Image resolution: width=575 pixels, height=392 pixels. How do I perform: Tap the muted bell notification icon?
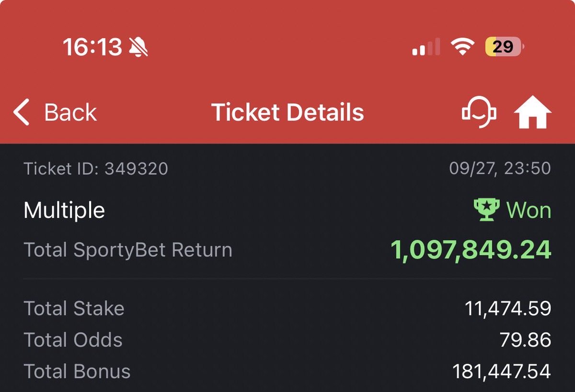pyautogui.click(x=139, y=47)
